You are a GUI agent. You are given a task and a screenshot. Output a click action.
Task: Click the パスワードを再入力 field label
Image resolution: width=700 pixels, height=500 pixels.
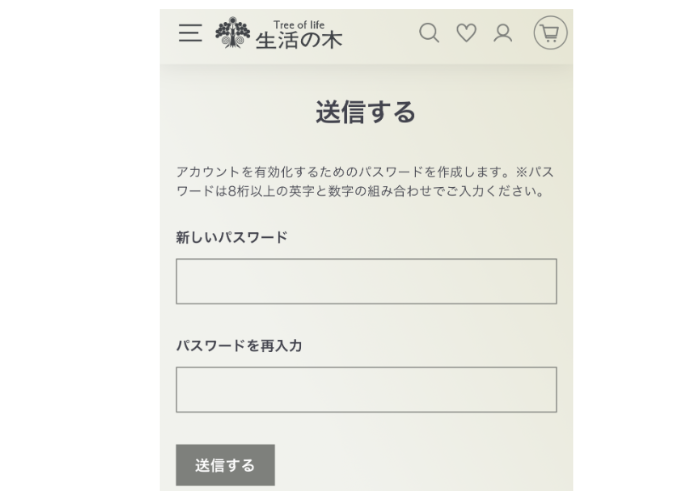(x=239, y=346)
